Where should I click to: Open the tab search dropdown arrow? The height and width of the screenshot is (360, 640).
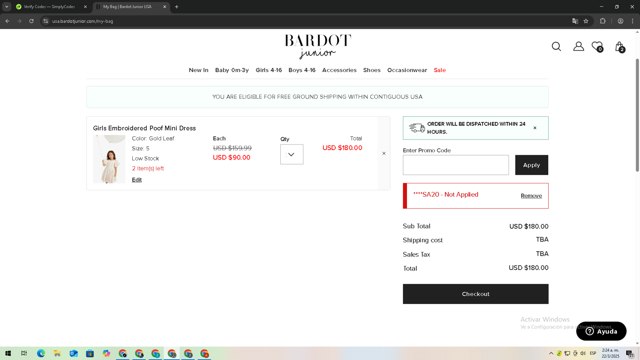(x=7, y=7)
